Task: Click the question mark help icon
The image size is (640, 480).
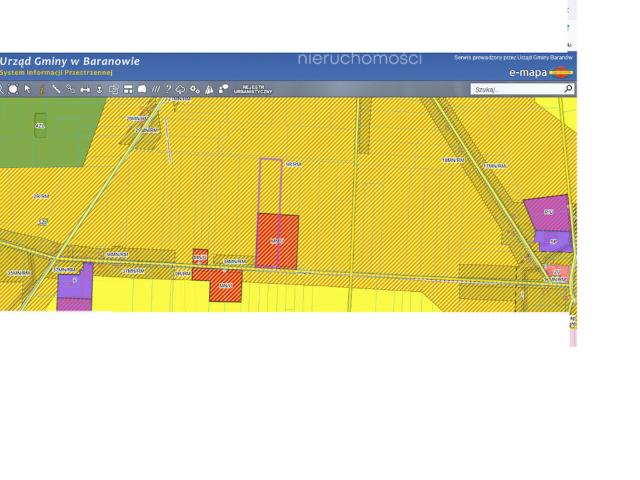Action: [x=168, y=89]
